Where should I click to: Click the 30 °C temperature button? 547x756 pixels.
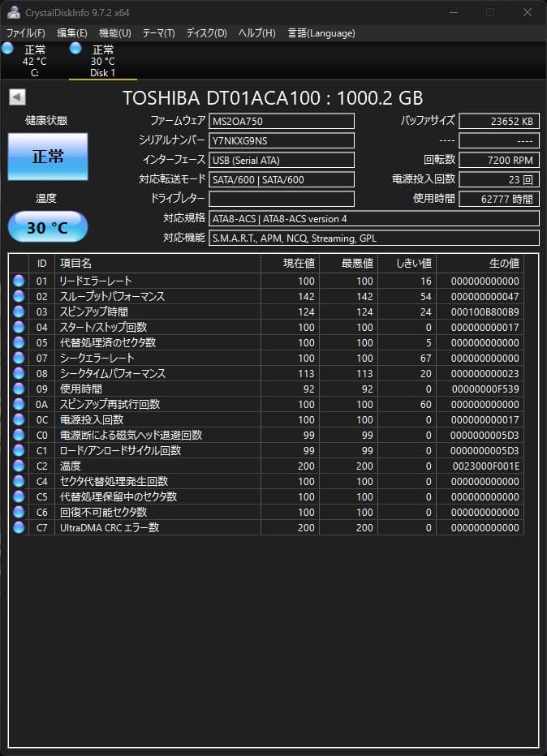click(48, 226)
